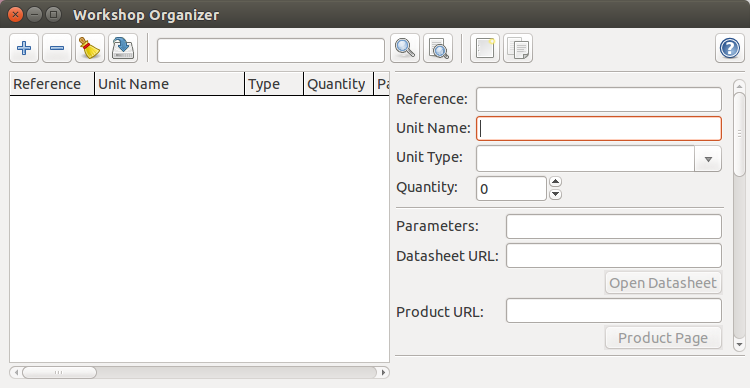The image size is (750, 388).
Task: Focus the toolbar search text box
Action: (271, 50)
